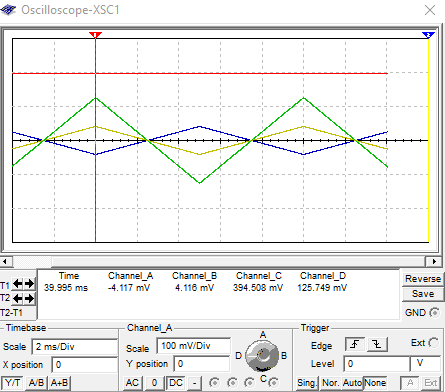The height and width of the screenshot is (392, 445).
Task: Click the channel selector rotary knob
Action: [x=262, y=356]
